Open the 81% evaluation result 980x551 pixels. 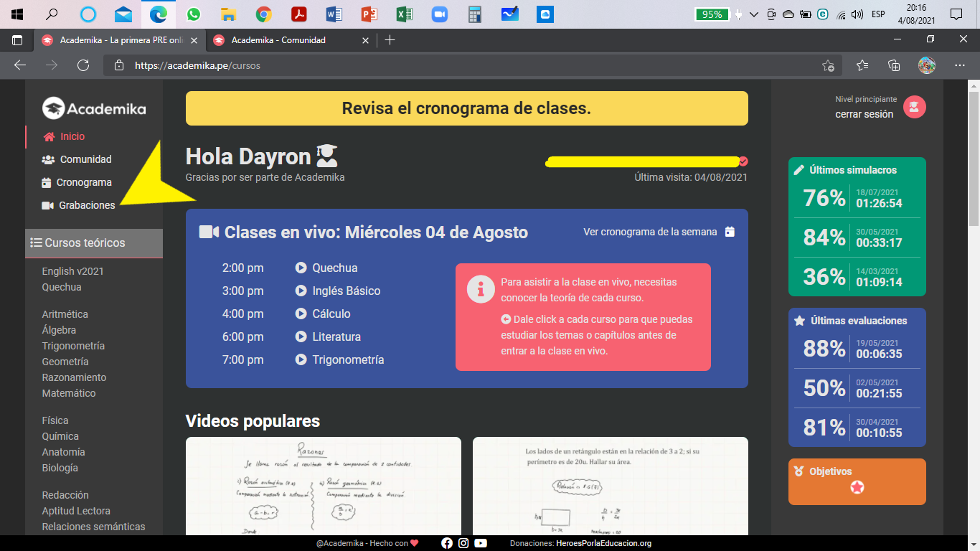click(x=857, y=428)
